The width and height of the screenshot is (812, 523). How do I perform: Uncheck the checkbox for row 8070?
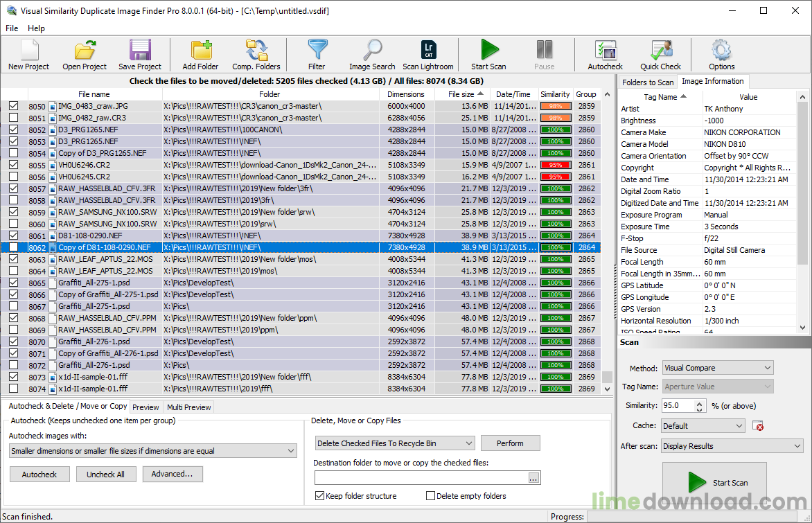click(13, 342)
